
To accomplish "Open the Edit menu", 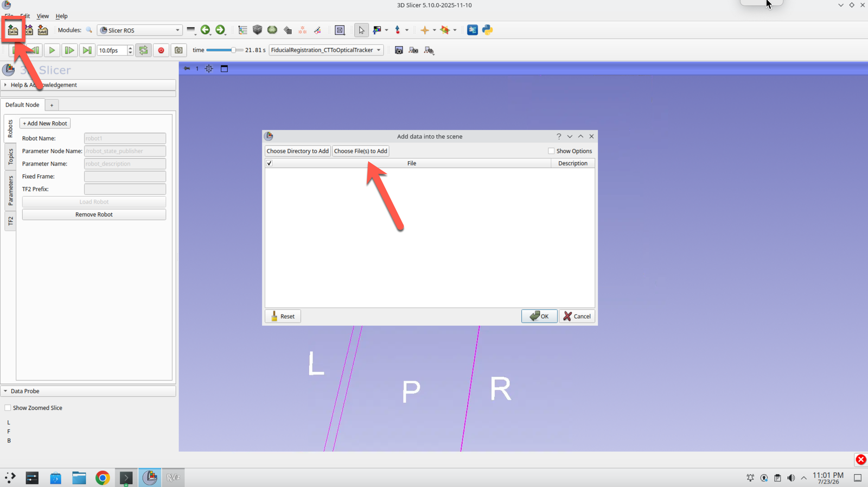I will coord(25,16).
